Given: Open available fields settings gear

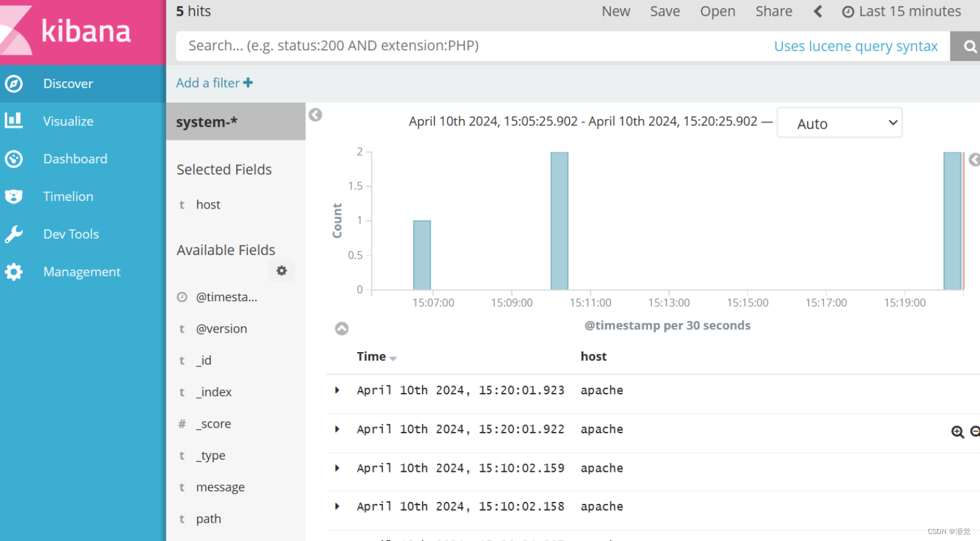Looking at the screenshot, I should pyautogui.click(x=282, y=271).
